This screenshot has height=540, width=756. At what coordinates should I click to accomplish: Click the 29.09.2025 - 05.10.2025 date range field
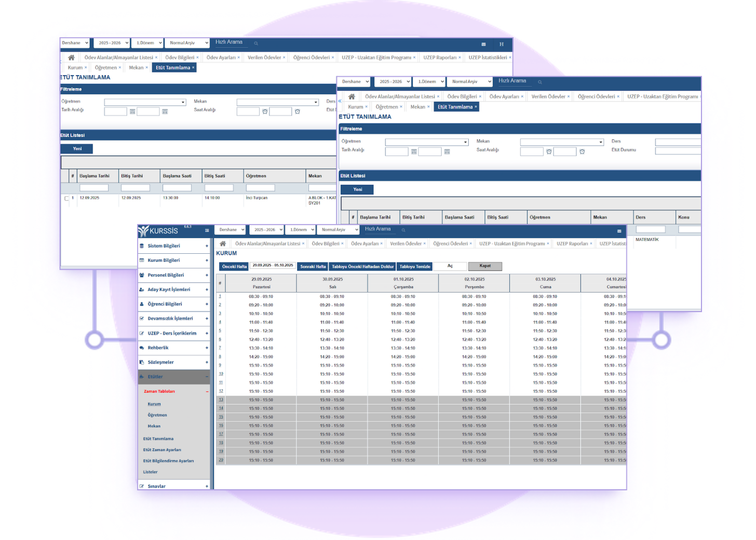pos(273,266)
